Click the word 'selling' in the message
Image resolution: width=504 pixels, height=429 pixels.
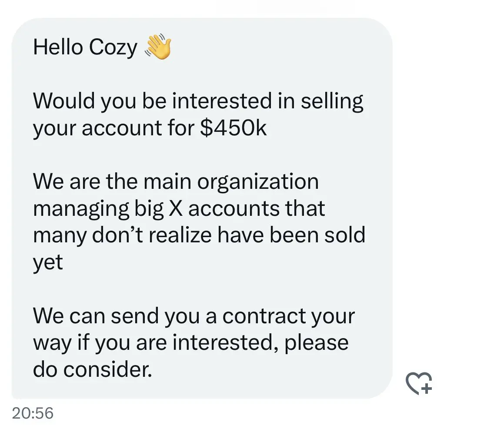tap(332, 102)
